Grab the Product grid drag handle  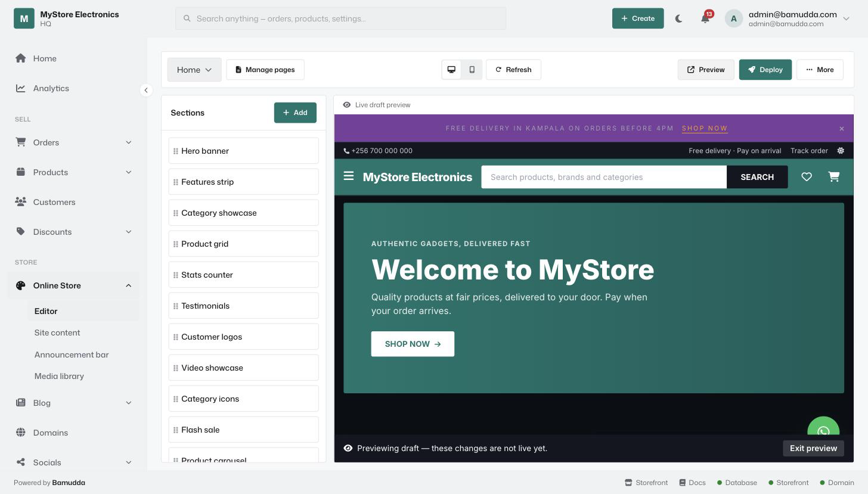[176, 244]
